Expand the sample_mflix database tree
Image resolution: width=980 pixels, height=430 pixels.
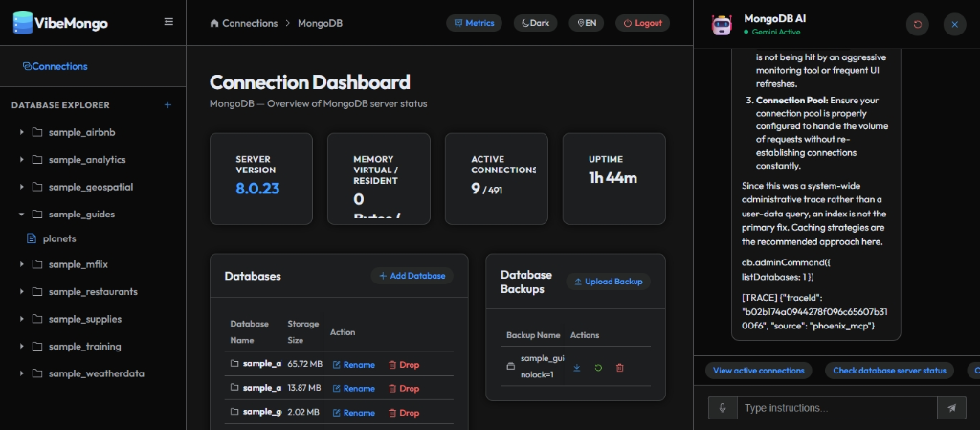[x=22, y=264]
